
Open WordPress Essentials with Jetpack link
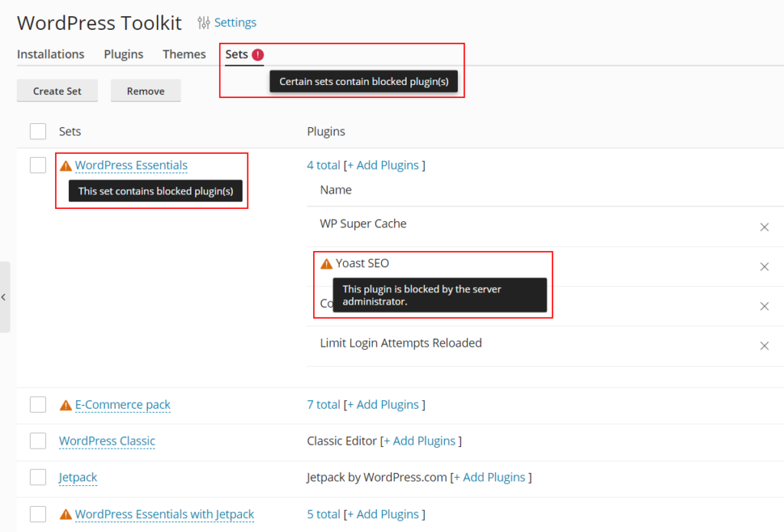point(165,514)
